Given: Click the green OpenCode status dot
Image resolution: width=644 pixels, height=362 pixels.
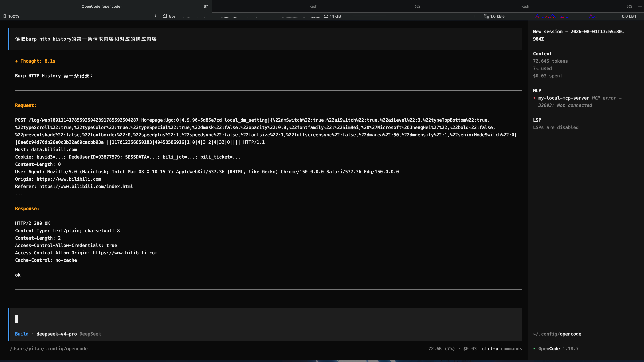Looking at the screenshot, I should click(534, 349).
